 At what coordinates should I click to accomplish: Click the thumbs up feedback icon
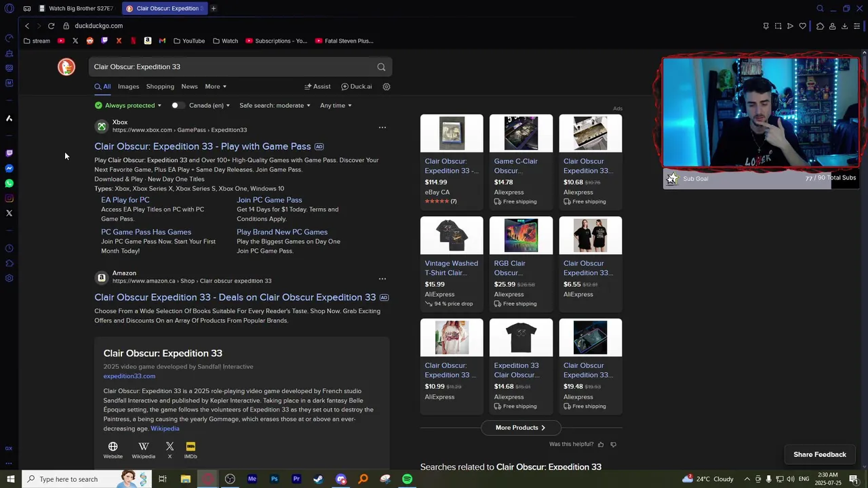pos(601,445)
